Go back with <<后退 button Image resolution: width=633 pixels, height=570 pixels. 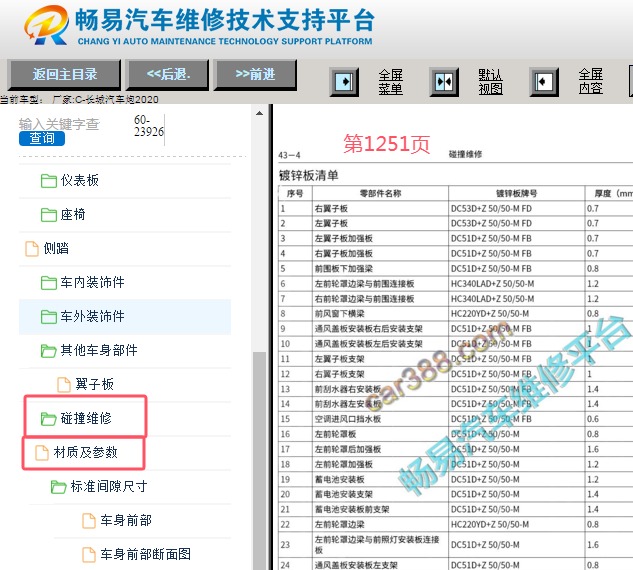pyautogui.click(x=168, y=74)
